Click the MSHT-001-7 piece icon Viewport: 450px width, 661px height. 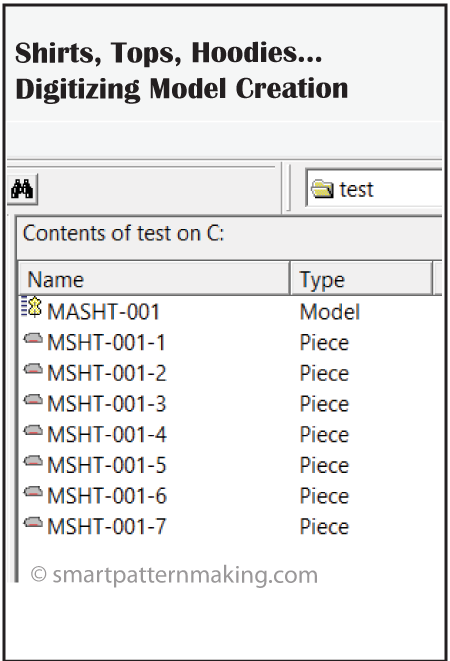pos(33,522)
